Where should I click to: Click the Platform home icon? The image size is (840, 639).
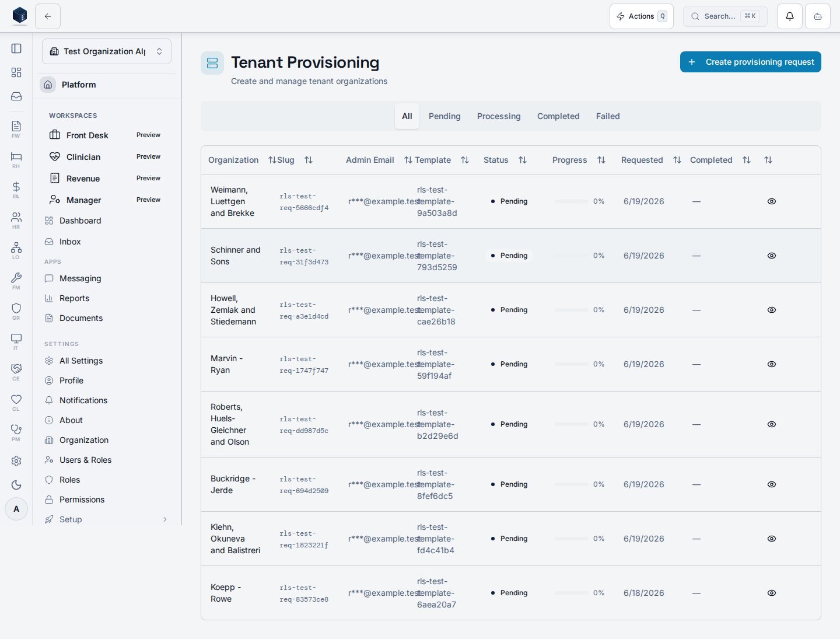(x=48, y=85)
